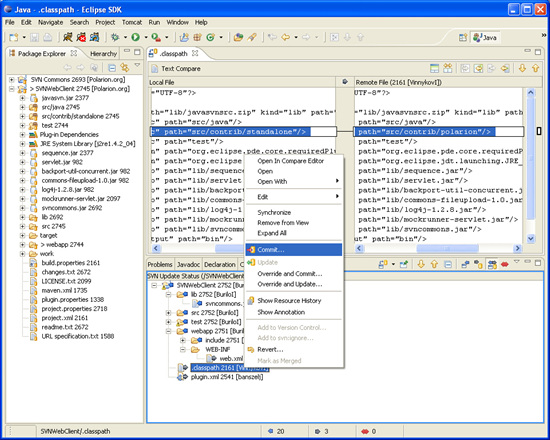The width and height of the screenshot is (550, 440).
Task: Select Override and Update... menu entry
Action: pos(294,284)
